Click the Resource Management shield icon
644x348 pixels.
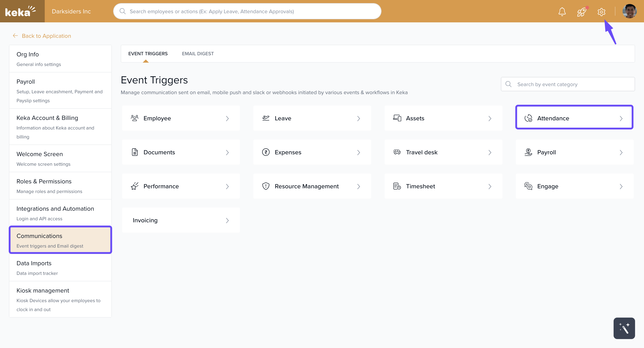266,186
